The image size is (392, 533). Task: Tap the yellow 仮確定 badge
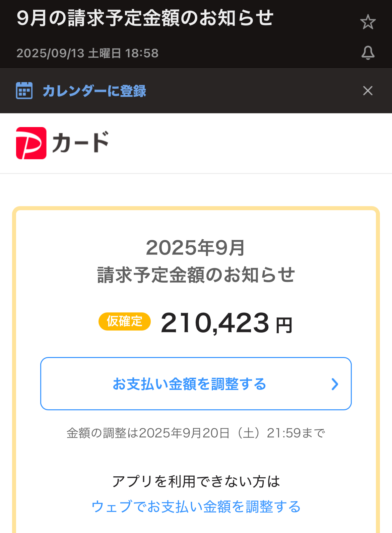pos(125,321)
